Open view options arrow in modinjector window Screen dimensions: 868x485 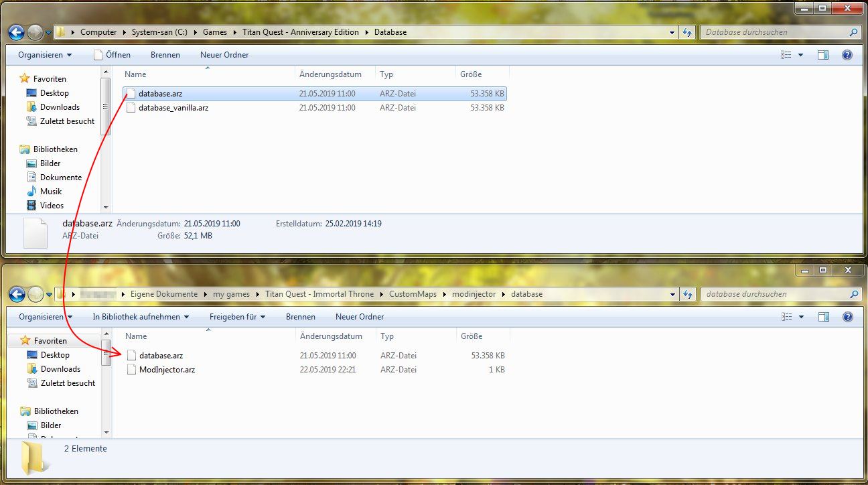(x=800, y=317)
